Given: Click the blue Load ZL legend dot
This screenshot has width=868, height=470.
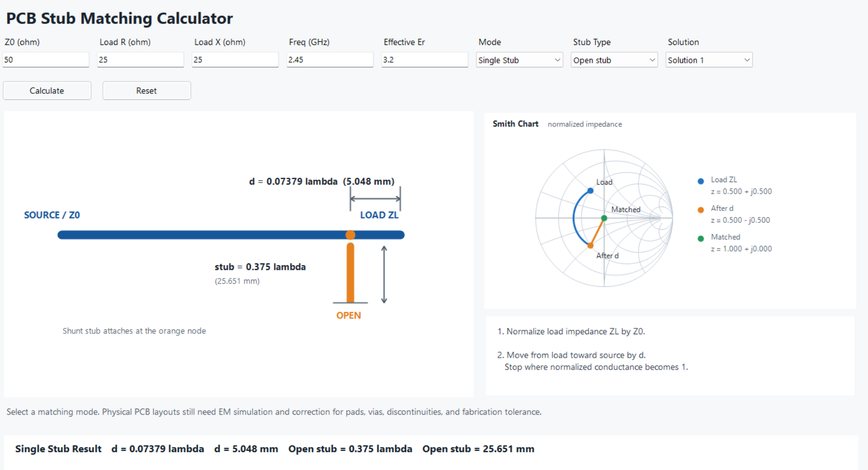Looking at the screenshot, I should coord(701,181).
